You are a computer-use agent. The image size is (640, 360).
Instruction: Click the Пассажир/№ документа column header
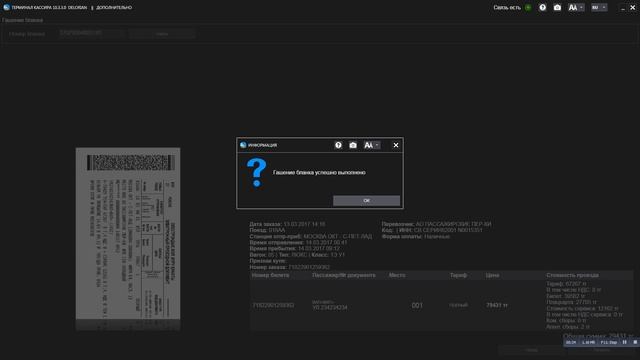344,275
